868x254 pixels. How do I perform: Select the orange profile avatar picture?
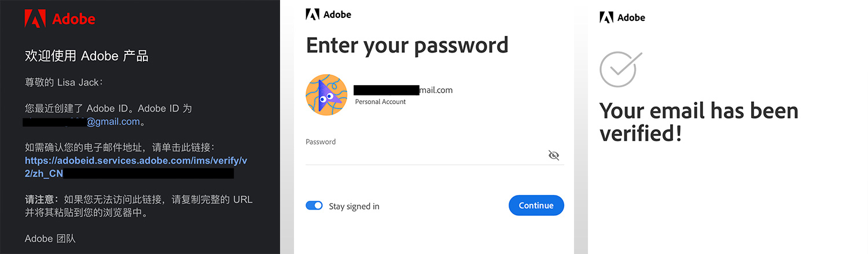pyautogui.click(x=326, y=95)
